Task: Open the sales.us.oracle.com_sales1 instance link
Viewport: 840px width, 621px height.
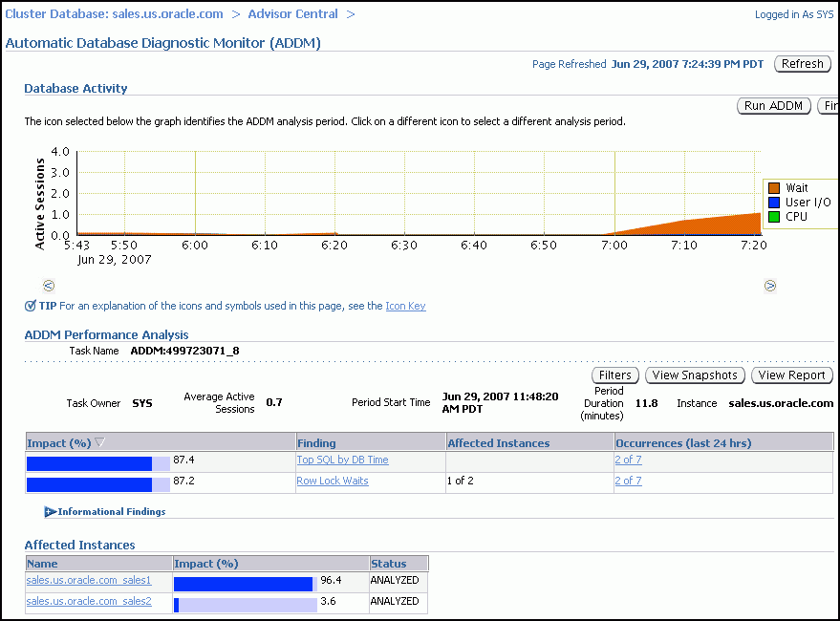Action: 88,580
